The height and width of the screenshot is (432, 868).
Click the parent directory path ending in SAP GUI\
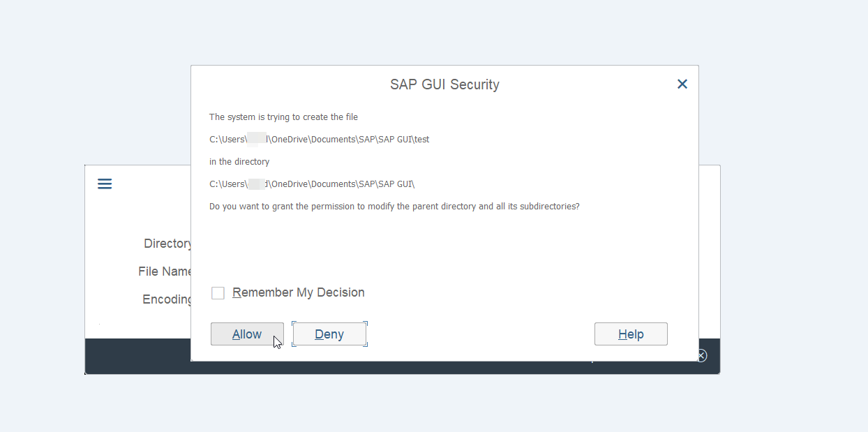tap(312, 184)
